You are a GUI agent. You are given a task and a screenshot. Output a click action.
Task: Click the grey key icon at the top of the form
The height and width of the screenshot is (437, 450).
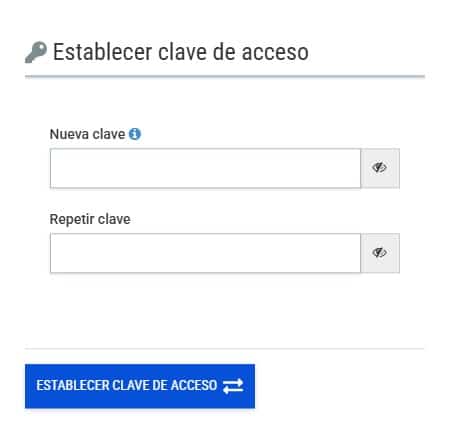(x=36, y=52)
